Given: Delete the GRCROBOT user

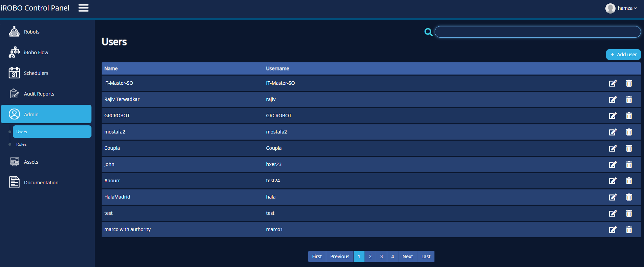Looking at the screenshot, I should pyautogui.click(x=629, y=116).
